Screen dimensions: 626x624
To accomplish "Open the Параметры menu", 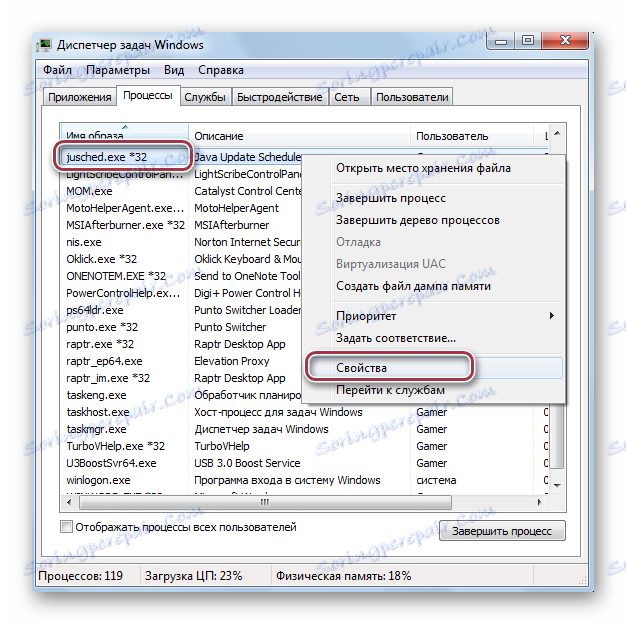I will click(118, 70).
